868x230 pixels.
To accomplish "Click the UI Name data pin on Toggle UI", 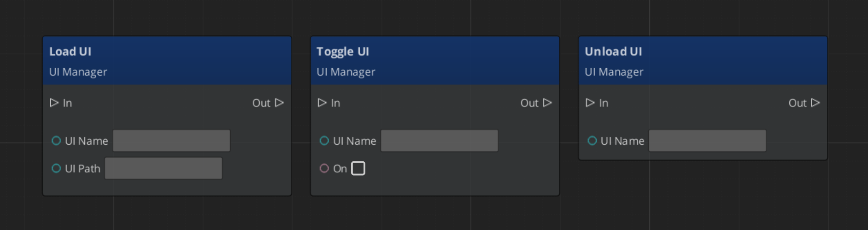I will tap(324, 141).
